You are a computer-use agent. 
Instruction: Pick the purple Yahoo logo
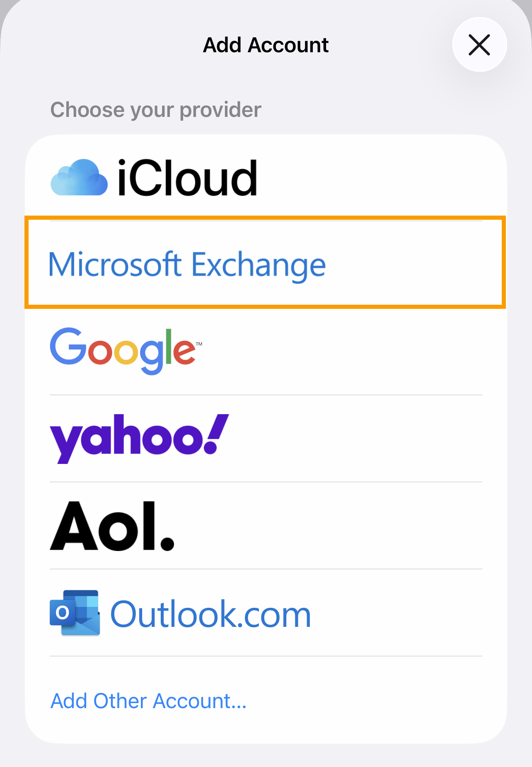139,438
